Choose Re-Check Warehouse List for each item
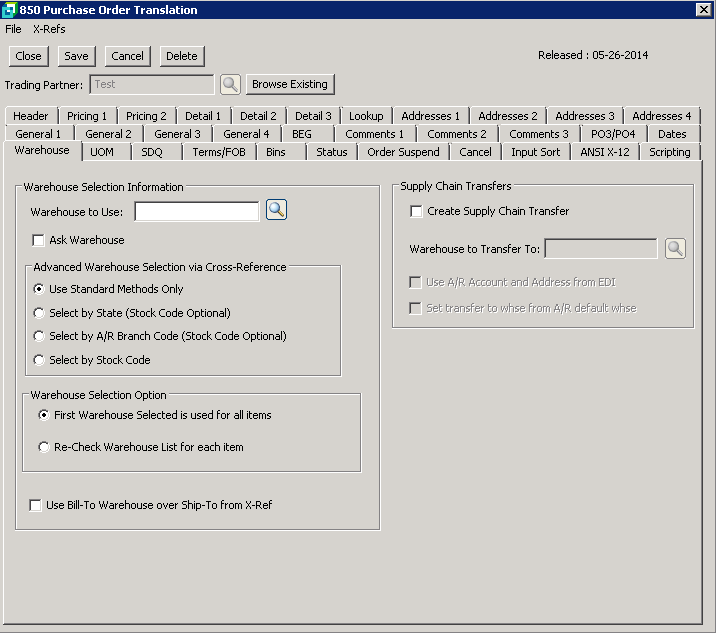 [44, 447]
